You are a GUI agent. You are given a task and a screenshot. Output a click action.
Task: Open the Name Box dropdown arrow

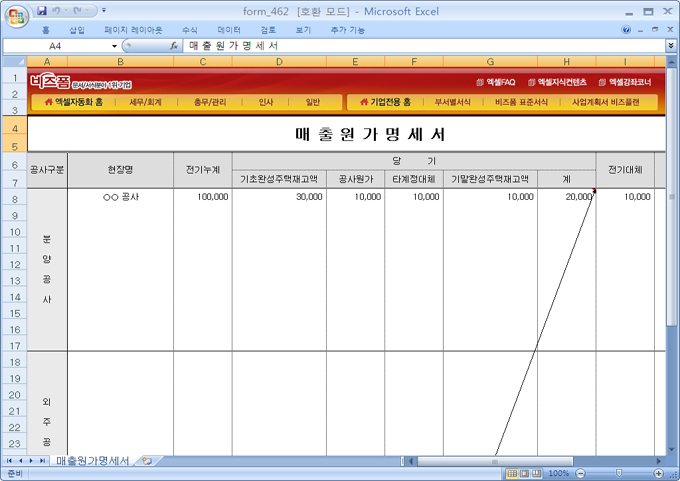(x=114, y=46)
